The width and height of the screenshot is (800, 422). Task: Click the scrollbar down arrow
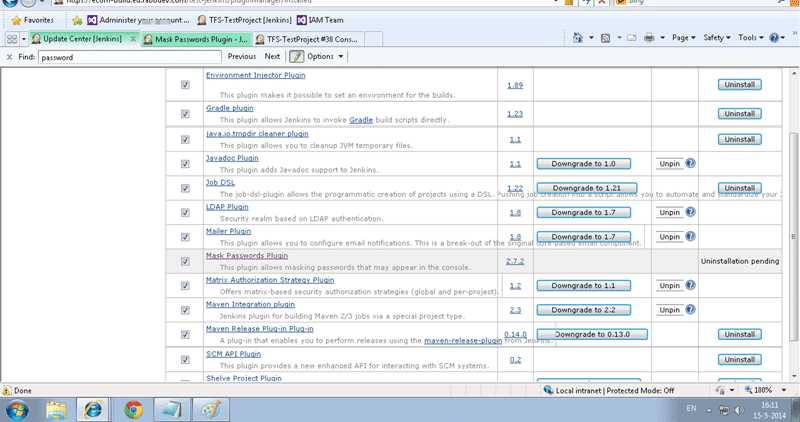tap(794, 376)
